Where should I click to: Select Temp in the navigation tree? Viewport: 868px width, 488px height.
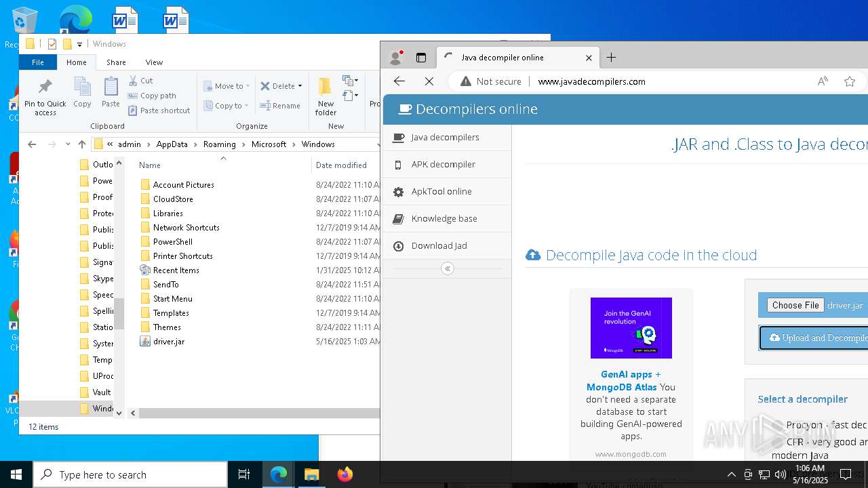tap(102, 360)
